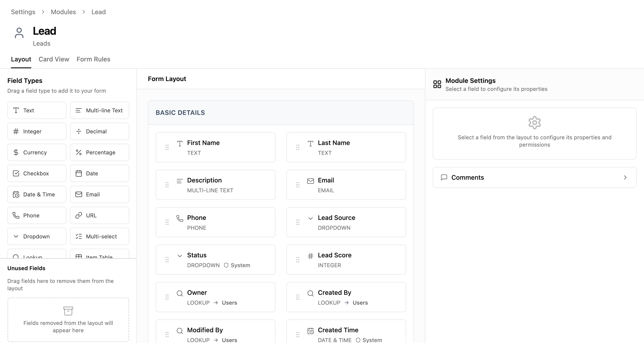Image resolution: width=644 pixels, height=343 pixels.
Task: Click the Users link on Modified By card
Action: (x=229, y=340)
